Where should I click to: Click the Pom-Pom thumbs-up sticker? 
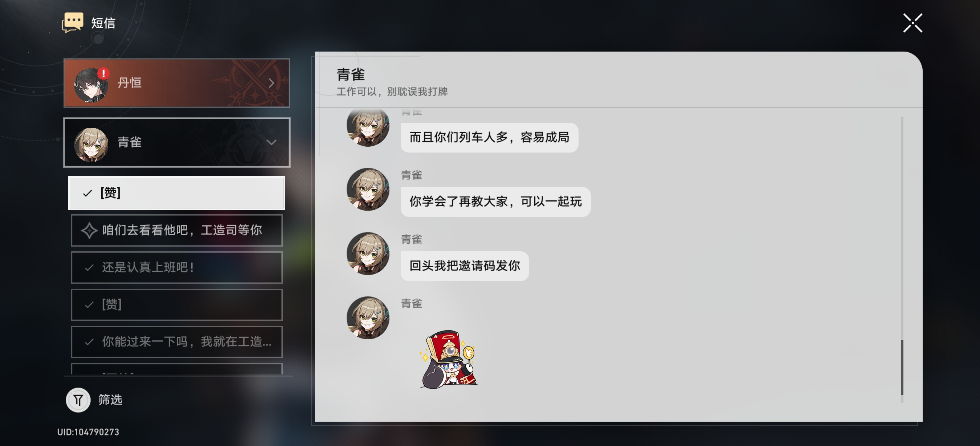pos(449,359)
